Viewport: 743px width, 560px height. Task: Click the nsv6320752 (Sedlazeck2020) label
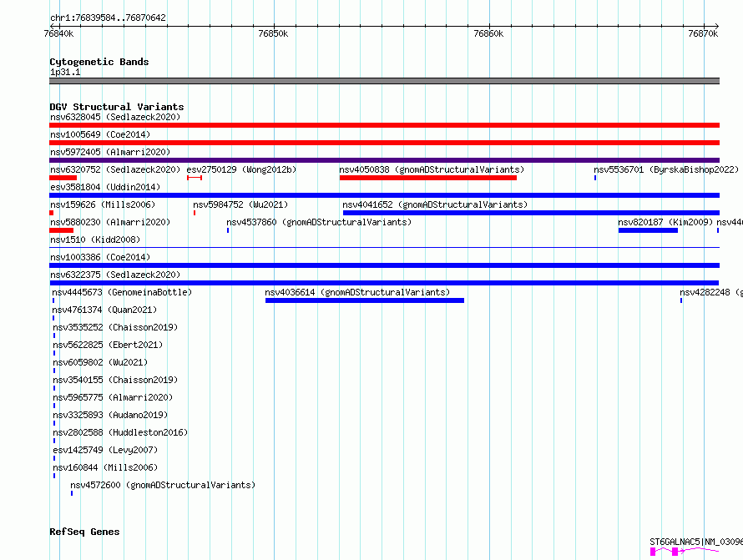pyautogui.click(x=115, y=169)
